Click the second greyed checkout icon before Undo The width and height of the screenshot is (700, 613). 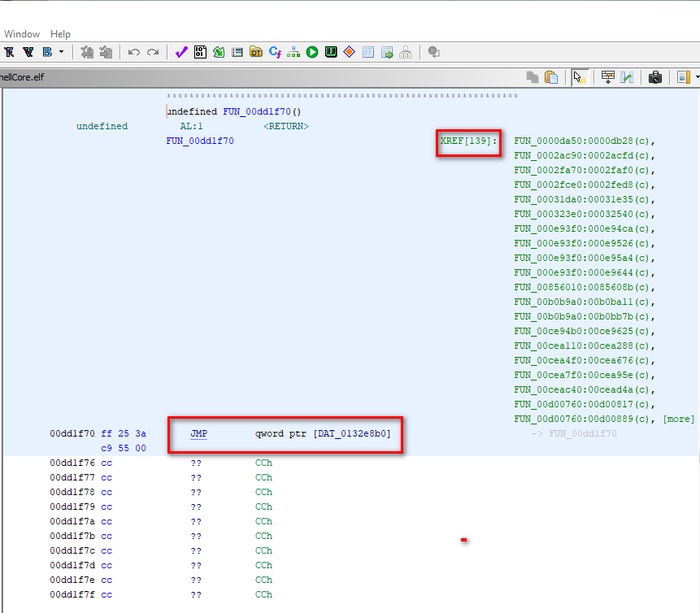coord(106,52)
